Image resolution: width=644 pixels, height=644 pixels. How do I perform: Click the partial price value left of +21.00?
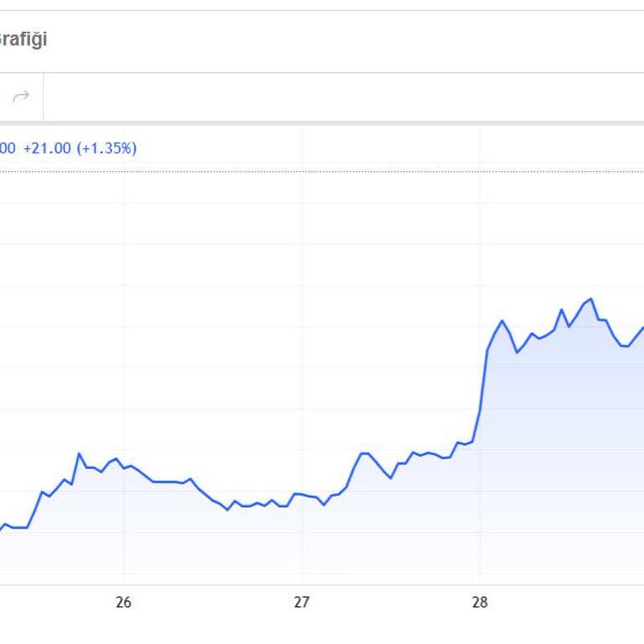pos(7,148)
